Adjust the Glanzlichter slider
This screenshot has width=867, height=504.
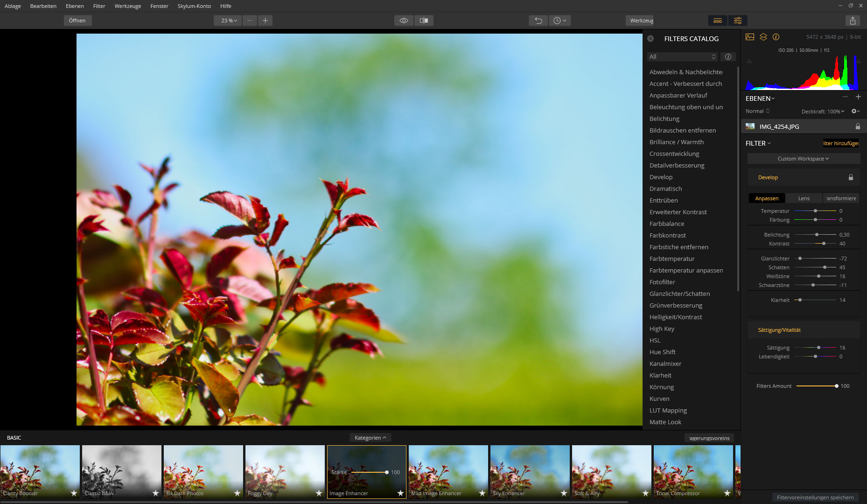tap(815, 259)
